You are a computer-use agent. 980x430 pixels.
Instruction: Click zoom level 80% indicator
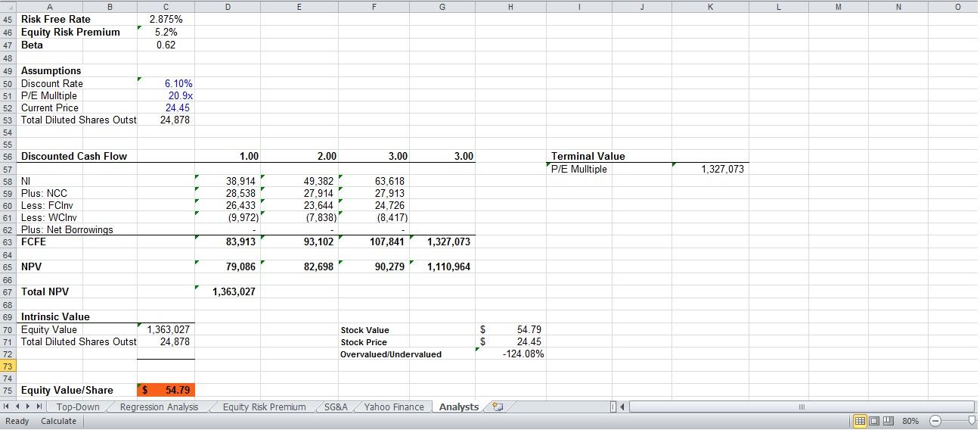click(x=911, y=421)
